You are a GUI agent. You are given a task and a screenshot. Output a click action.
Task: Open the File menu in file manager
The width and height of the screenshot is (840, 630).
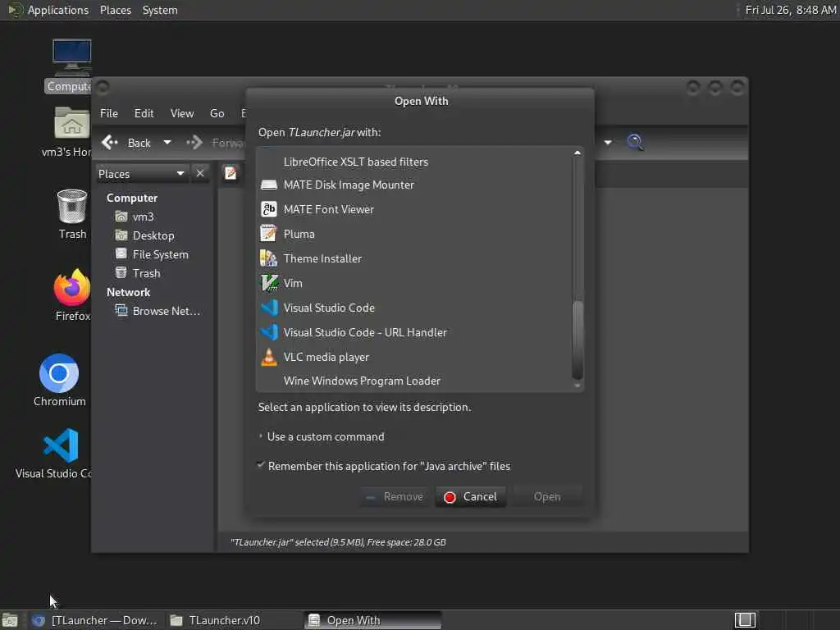(x=109, y=113)
